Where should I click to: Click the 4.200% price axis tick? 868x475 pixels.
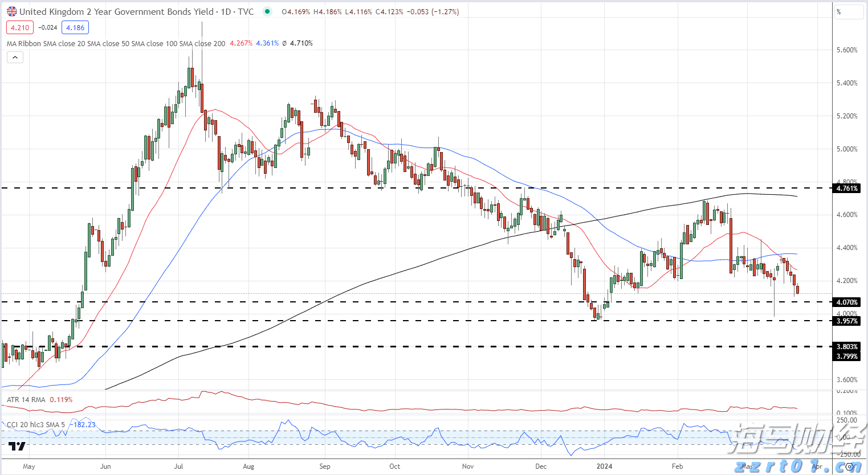coord(847,281)
